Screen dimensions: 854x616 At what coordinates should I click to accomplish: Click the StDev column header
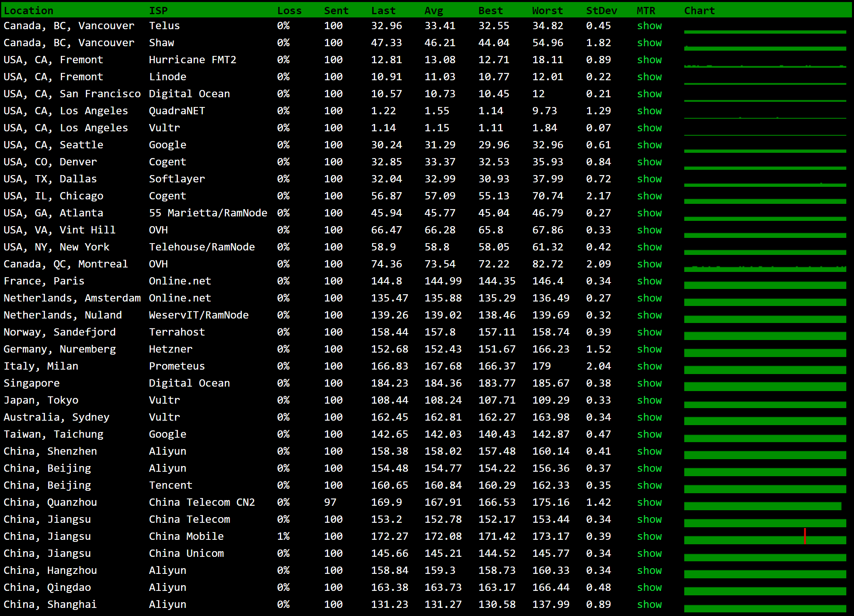pyautogui.click(x=602, y=11)
